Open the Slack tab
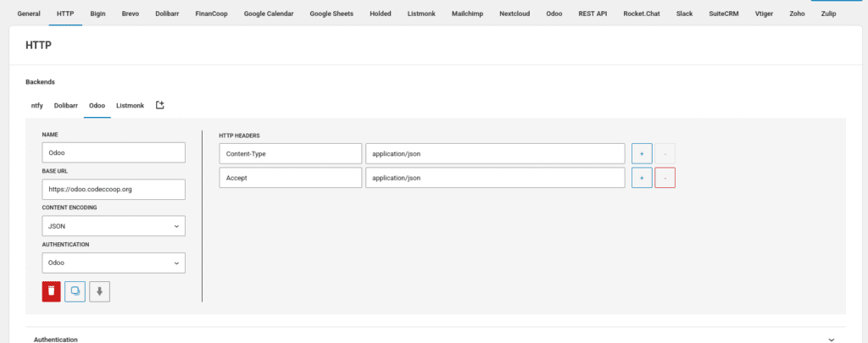 point(684,14)
